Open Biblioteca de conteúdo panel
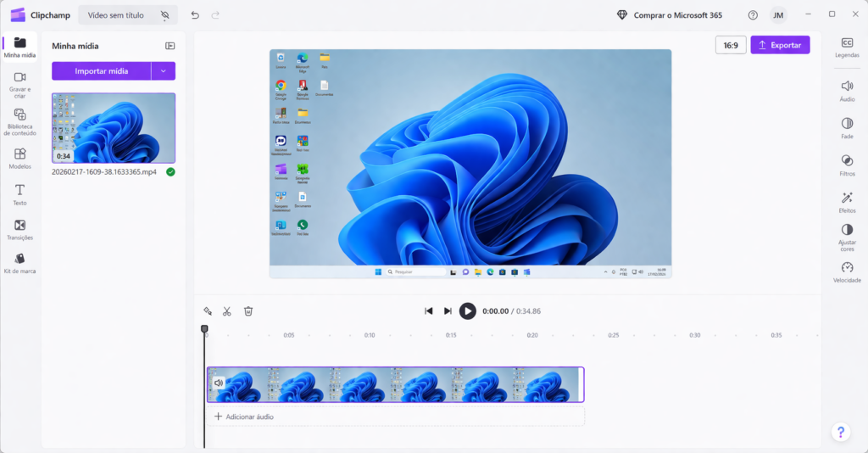 pos(20,122)
